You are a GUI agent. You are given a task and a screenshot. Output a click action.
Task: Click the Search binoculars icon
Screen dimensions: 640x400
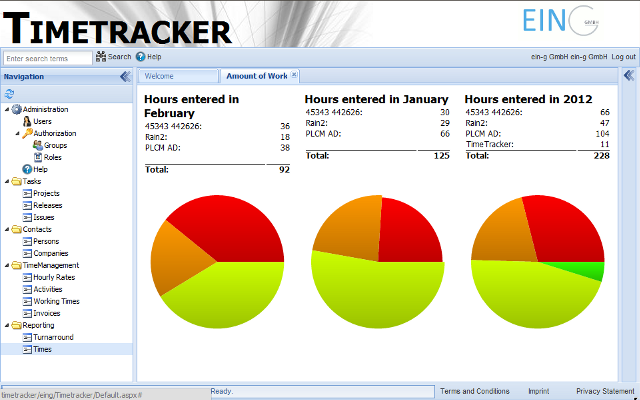pos(101,57)
